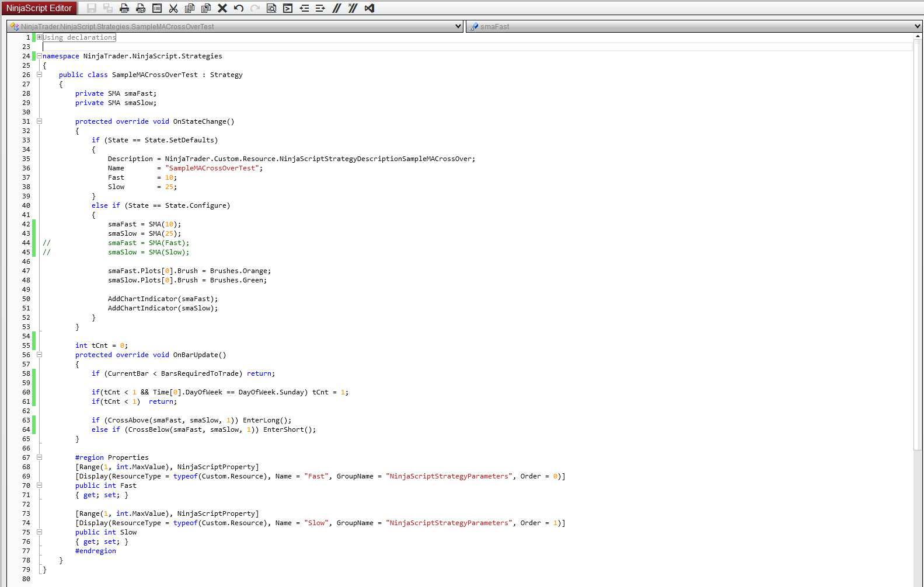
Task: Click the "#endregion" directive
Action: click(96, 551)
